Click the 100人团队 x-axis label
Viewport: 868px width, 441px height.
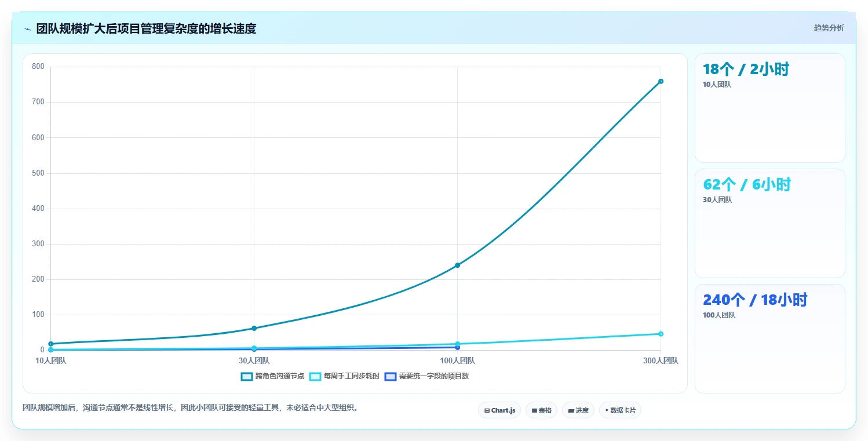457,361
